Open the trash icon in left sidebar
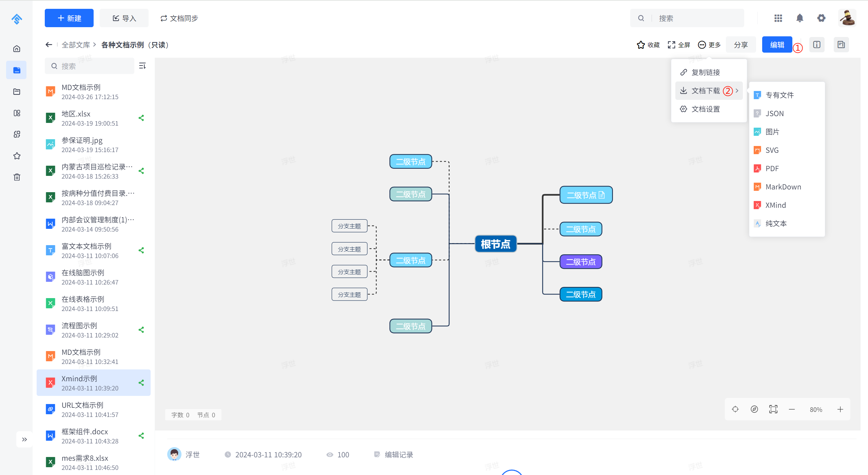Screen dimensions: 868x475 17,177
